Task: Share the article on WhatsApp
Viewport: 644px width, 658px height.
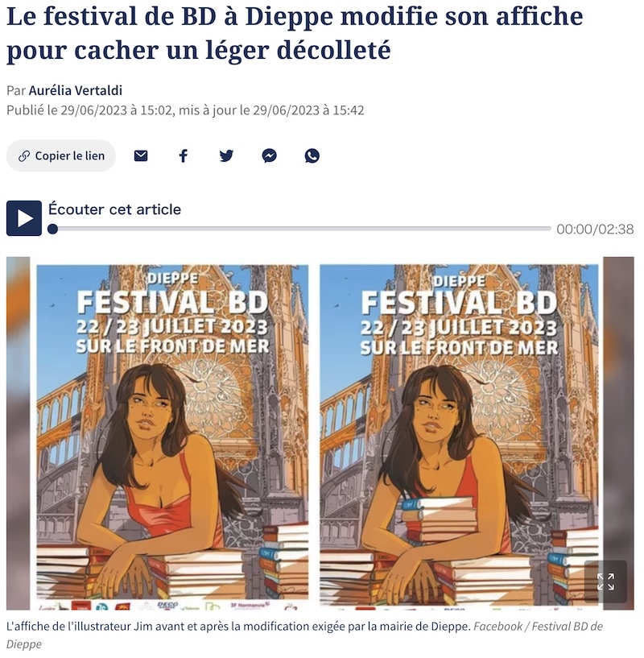Action: 312,156
